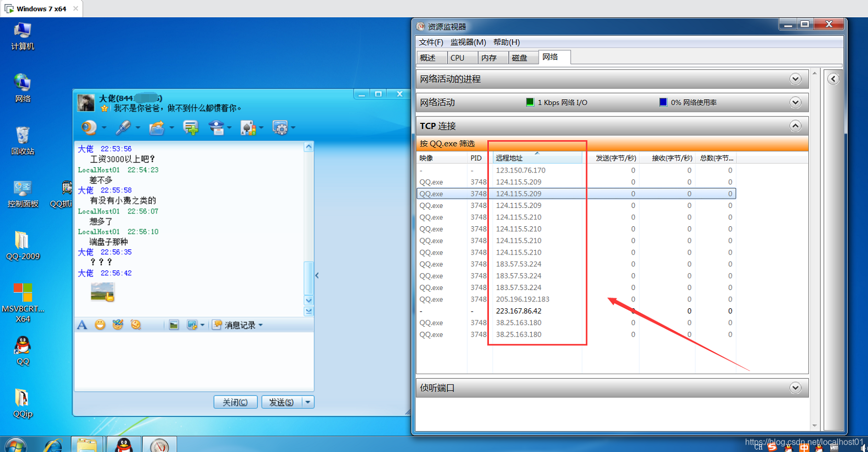Click the send file folder icon
The height and width of the screenshot is (452, 868).
coord(157,127)
